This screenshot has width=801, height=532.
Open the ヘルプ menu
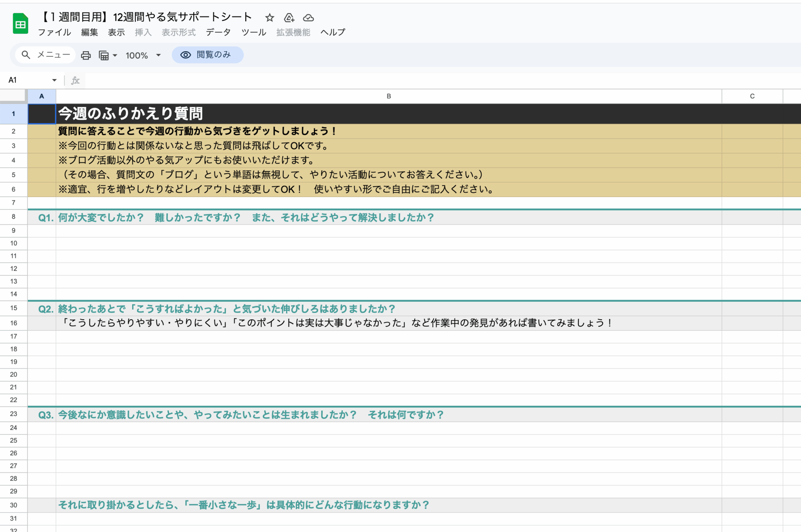[333, 32]
